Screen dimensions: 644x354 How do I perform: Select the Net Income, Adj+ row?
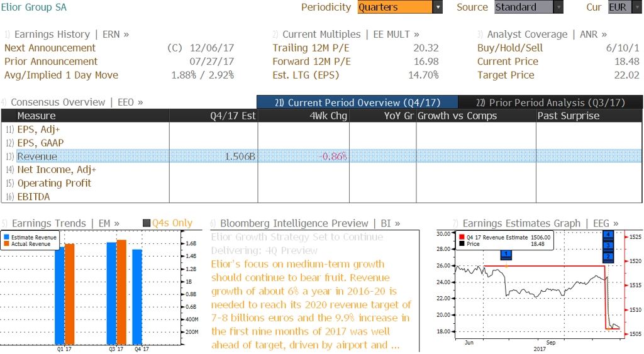point(321,170)
